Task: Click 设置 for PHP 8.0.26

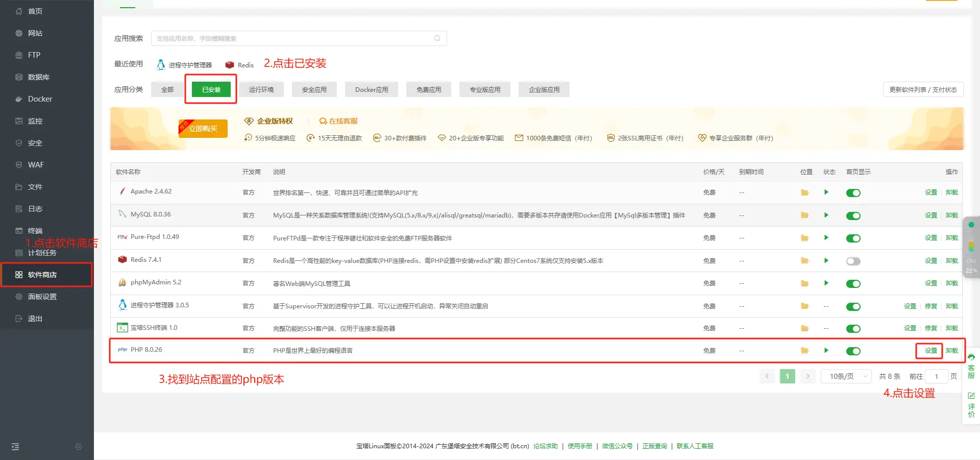Action: point(930,350)
